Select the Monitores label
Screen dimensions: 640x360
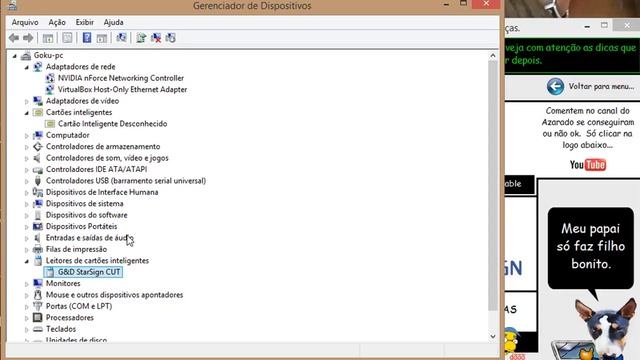[x=63, y=283]
